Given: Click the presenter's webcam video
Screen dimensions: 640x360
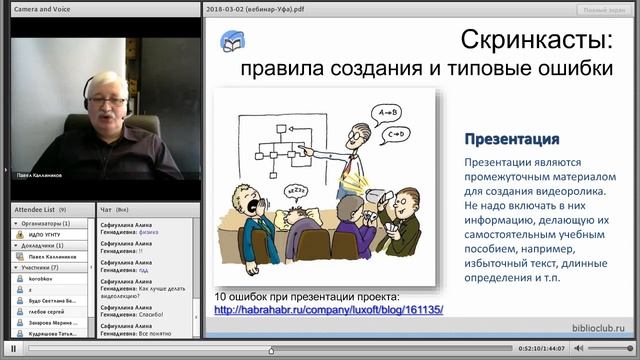Looking at the screenshot, I should pos(106,109).
